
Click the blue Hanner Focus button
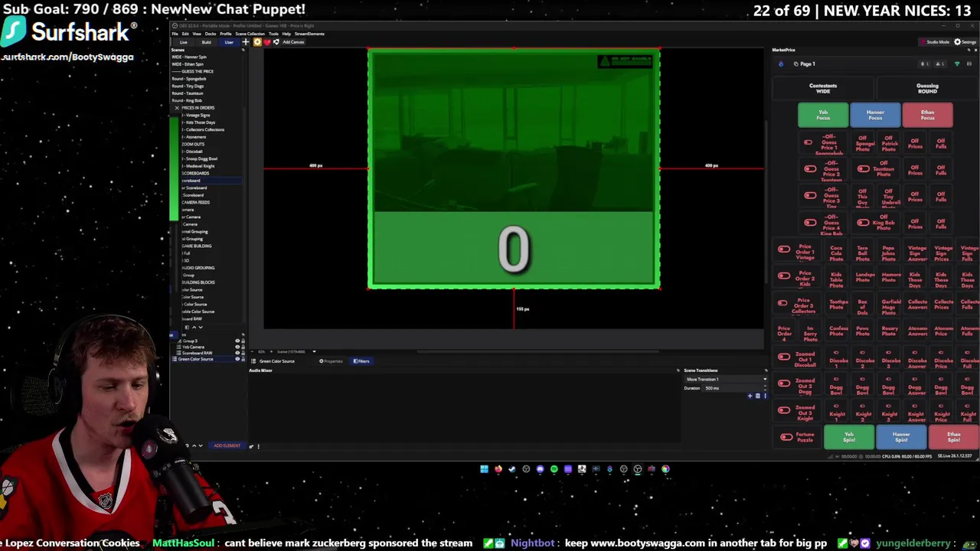pyautogui.click(x=875, y=116)
